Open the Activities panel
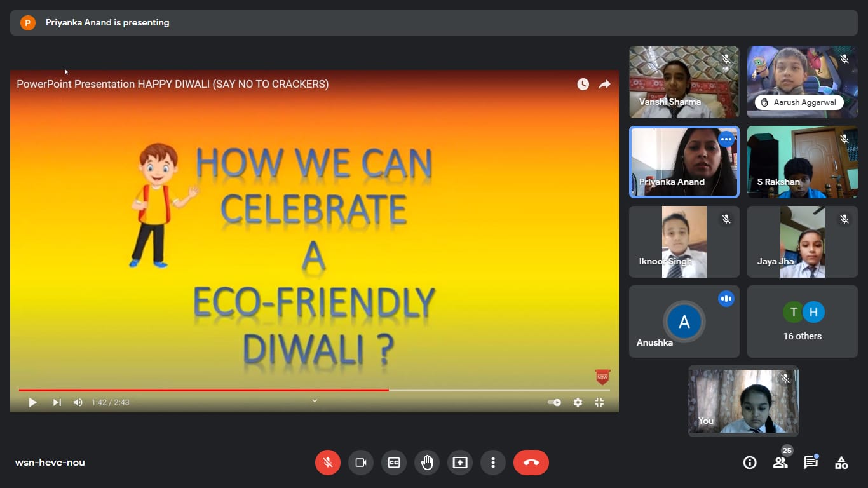This screenshot has height=488, width=868. click(x=841, y=463)
